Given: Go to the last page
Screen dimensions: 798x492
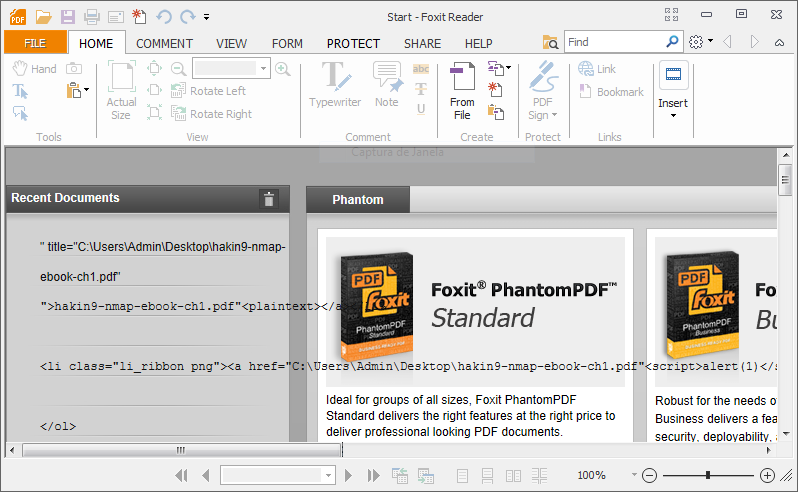Looking at the screenshot, I should [374, 475].
